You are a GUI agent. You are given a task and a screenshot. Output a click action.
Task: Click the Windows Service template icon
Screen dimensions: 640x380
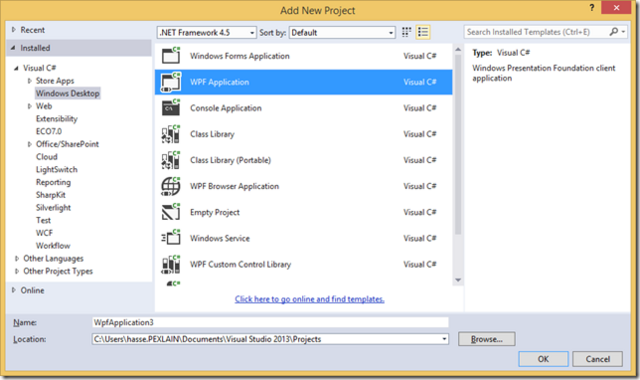[x=171, y=238]
